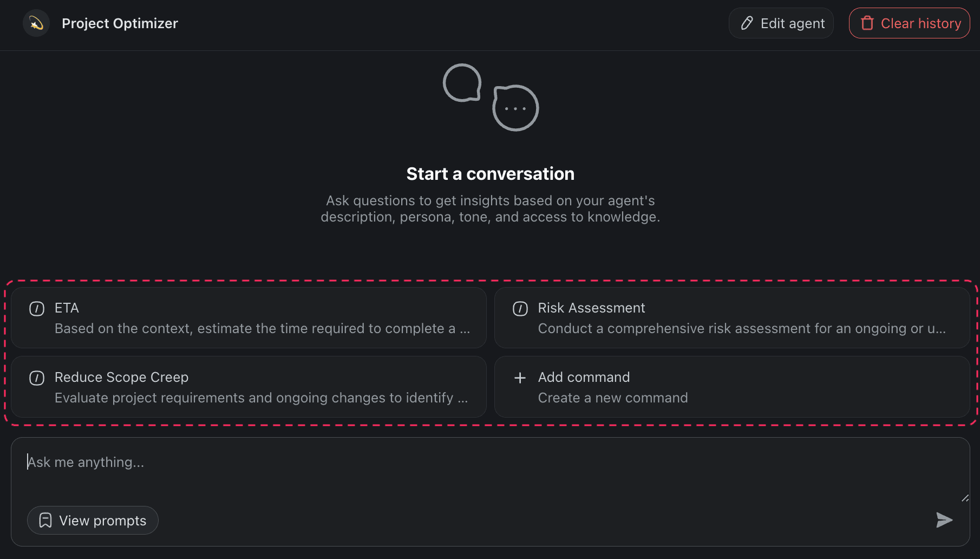Image resolution: width=980 pixels, height=559 pixels.
Task: Click the info icon beside Reduce Scope Creep
Action: pyautogui.click(x=36, y=378)
